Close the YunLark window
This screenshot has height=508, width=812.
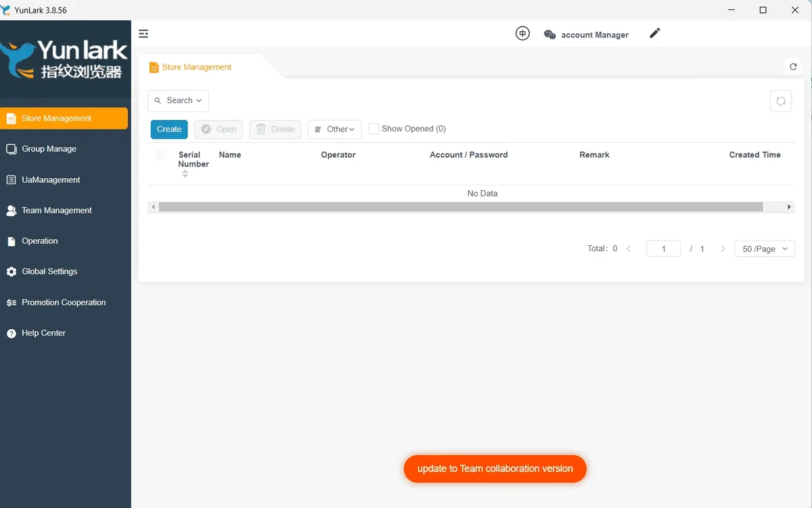(x=795, y=10)
